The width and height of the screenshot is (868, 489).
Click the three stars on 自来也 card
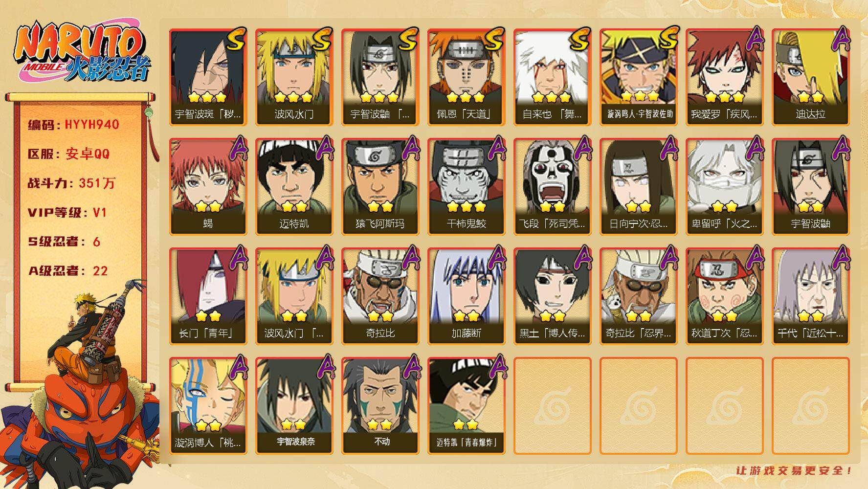[x=551, y=96]
